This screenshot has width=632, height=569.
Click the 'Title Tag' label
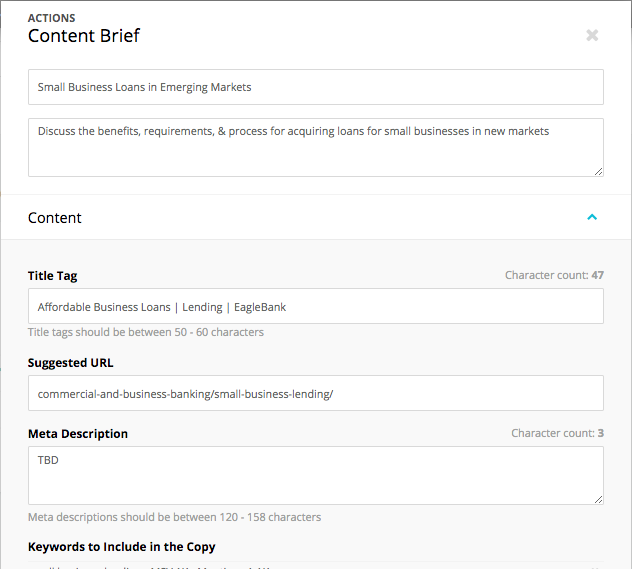point(52,276)
